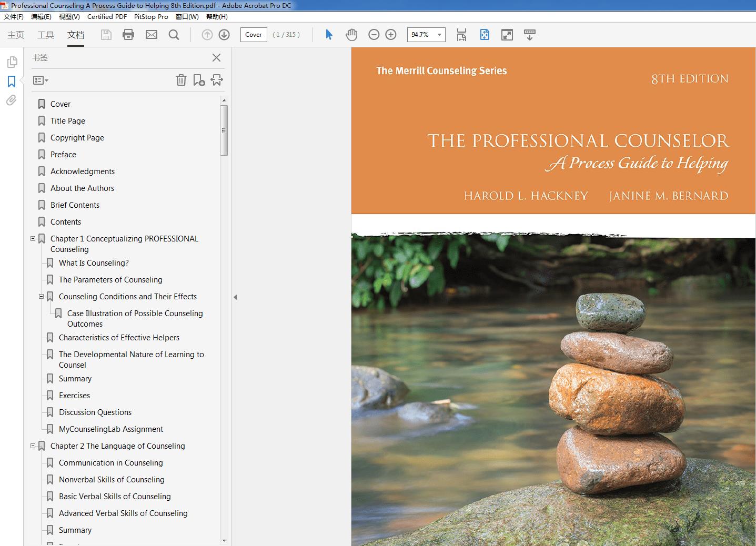Click the bookmarks panel scrollbar thumb

point(224,130)
